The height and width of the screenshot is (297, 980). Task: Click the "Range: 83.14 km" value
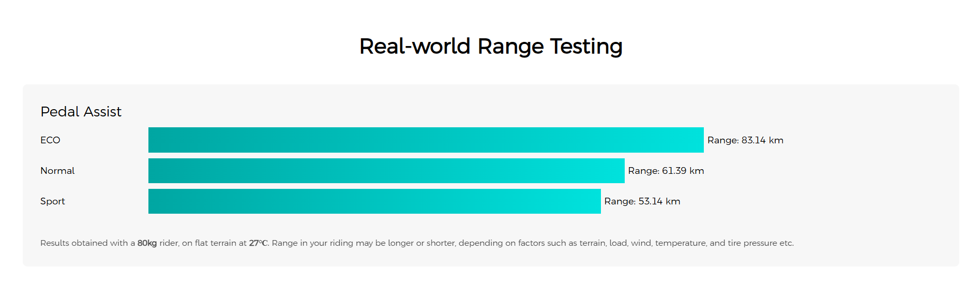(x=745, y=140)
